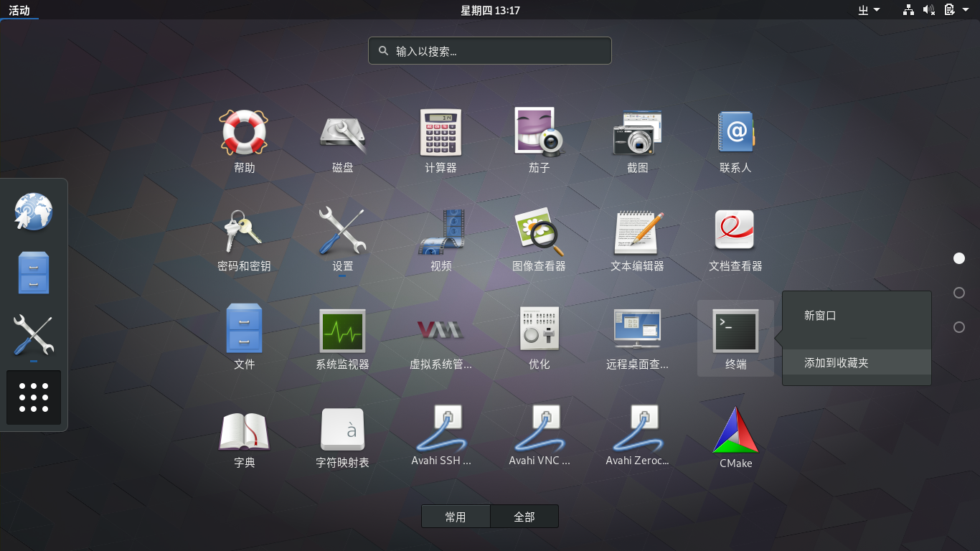Choose 新窗口 from the context menu
The image size is (980, 551).
pyautogui.click(x=820, y=316)
